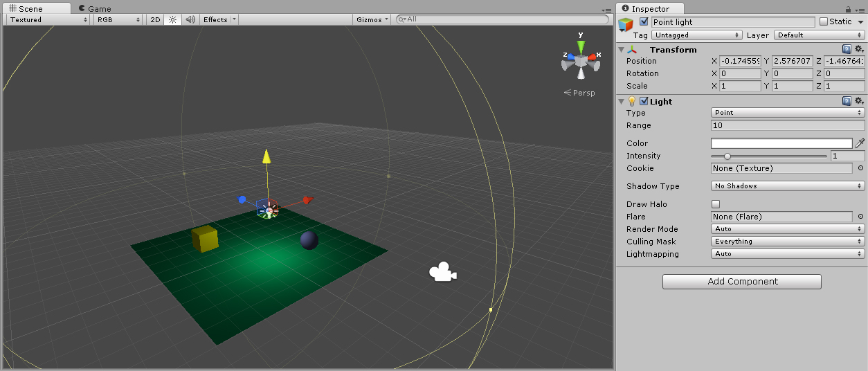Click the Scale Z value field

click(844, 86)
